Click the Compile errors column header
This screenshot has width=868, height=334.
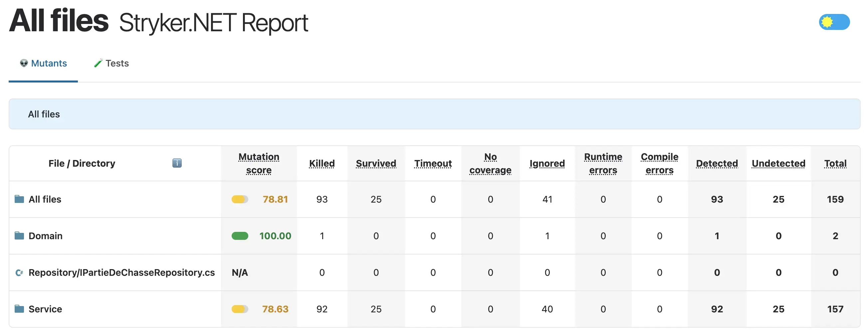[x=659, y=163]
